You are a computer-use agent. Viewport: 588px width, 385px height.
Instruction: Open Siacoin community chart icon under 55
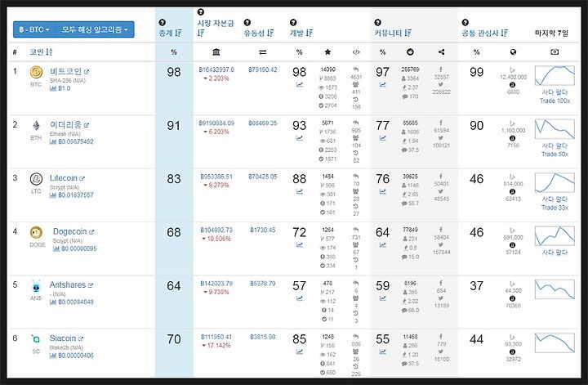[382, 352]
